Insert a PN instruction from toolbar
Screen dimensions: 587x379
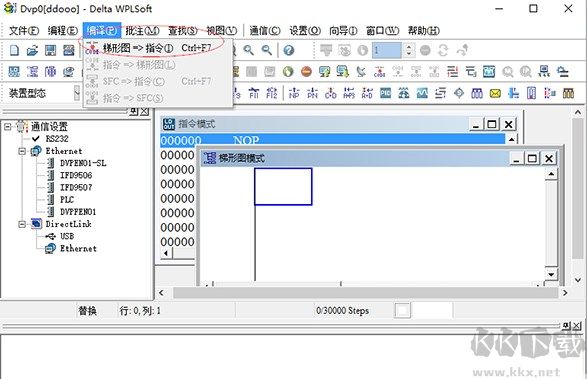tap(312, 93)
